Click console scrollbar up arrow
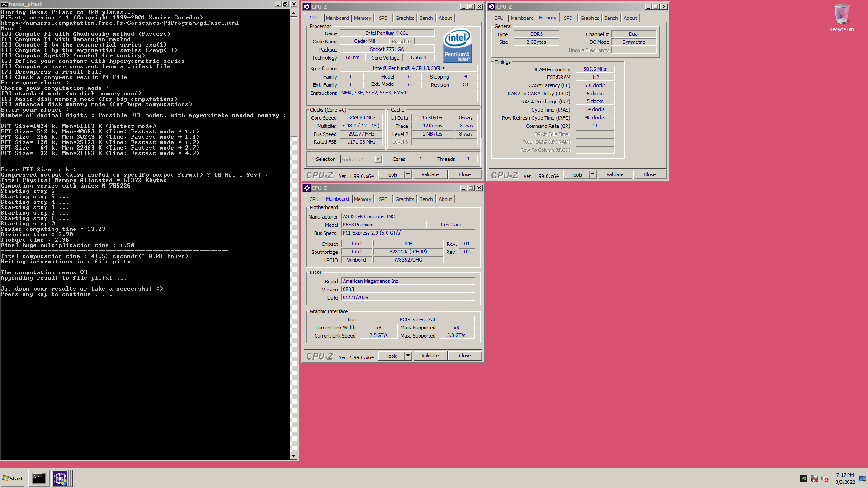Viewport: 868px width, 488px height. click(294, 13)
